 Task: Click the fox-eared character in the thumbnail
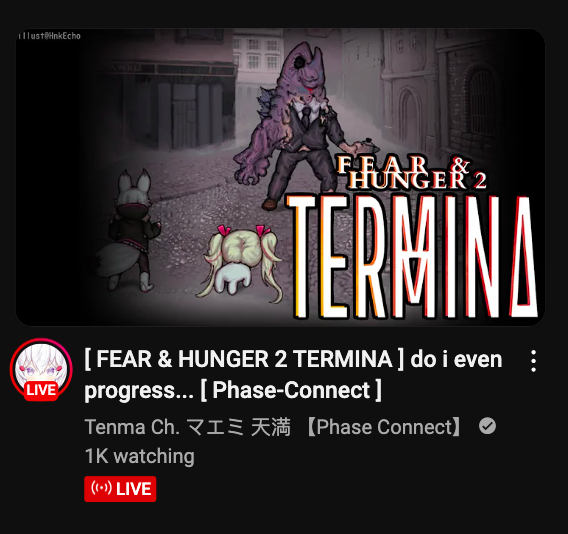pos(132,230)
